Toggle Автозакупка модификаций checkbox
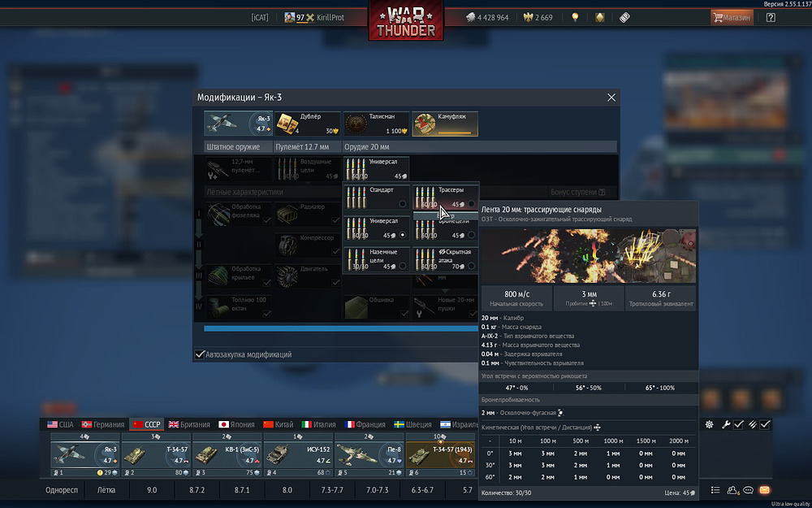 200,354
